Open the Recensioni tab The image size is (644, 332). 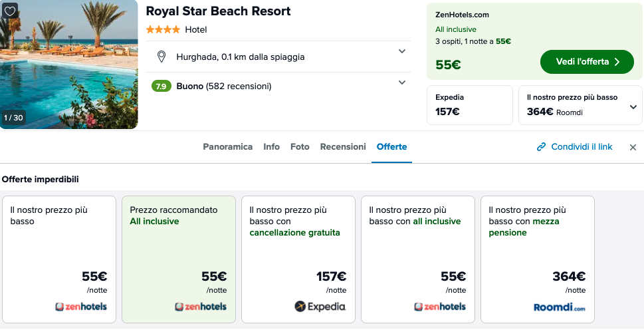click(343, 147)
